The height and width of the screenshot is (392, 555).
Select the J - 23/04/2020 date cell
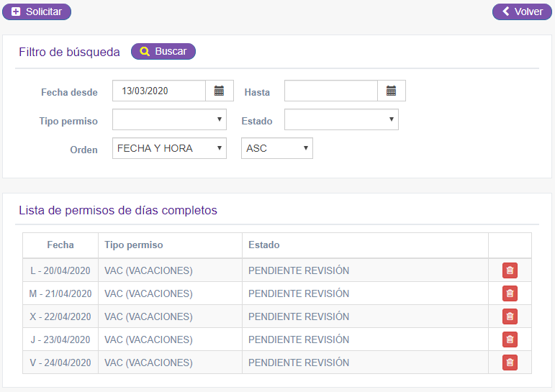[x=60, y=339]
